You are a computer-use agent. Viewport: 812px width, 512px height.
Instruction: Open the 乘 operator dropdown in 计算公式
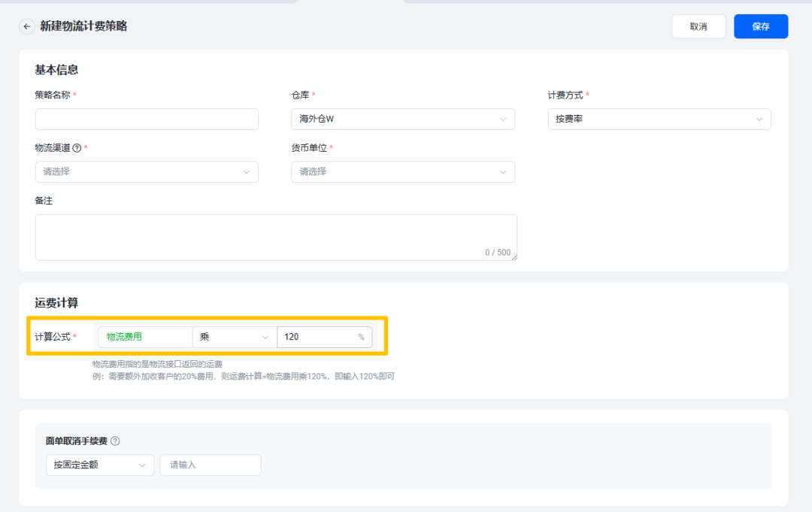click(235, 337)
